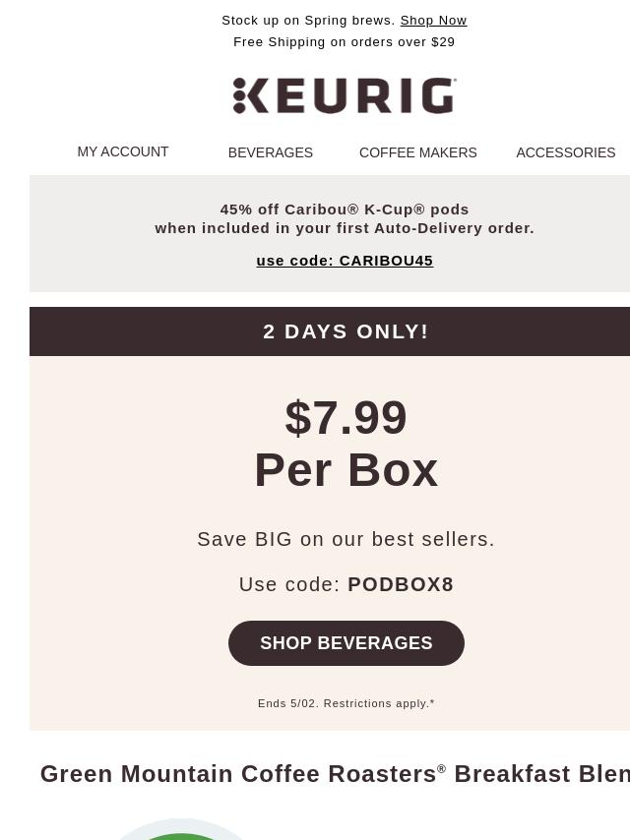The image size is (630, 840).
Task: Click the Ends 5/02 Restrictions apply note
Action: pyautogui.click(x=346, y=703)
